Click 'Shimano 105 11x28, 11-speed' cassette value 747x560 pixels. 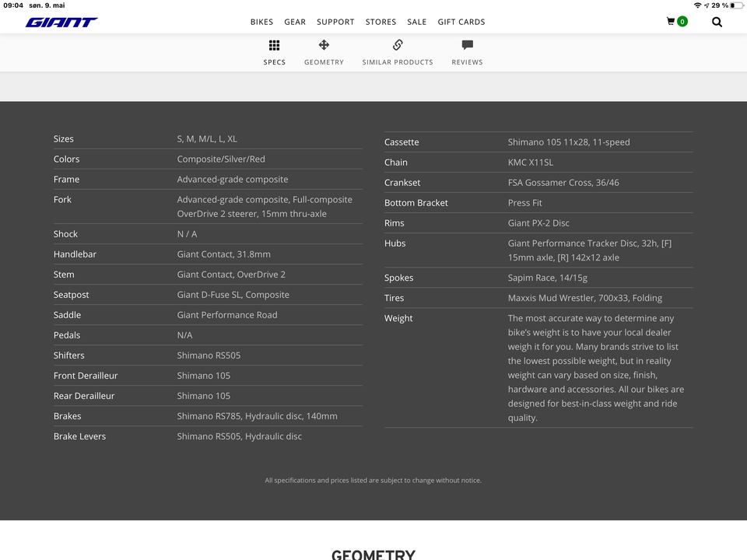coord(569,142)
